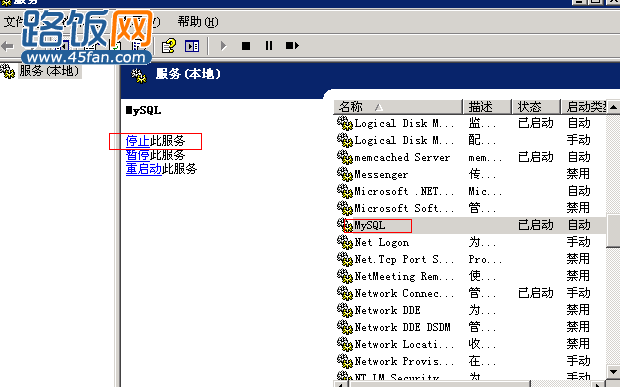Click the 暂停 link to pause service

[137, 155]
